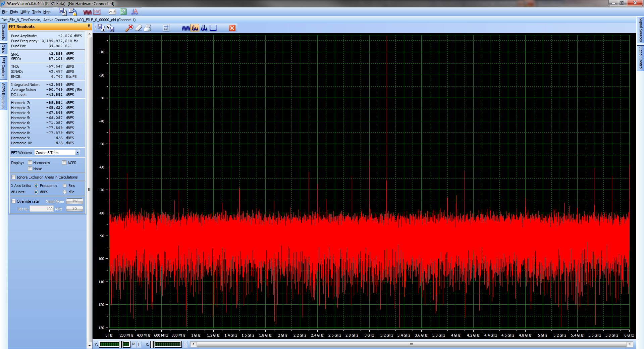Viewport: 644px width, 349px height.
Task: Enable the Noise display checkbox
Action: [x=30, y=169]
